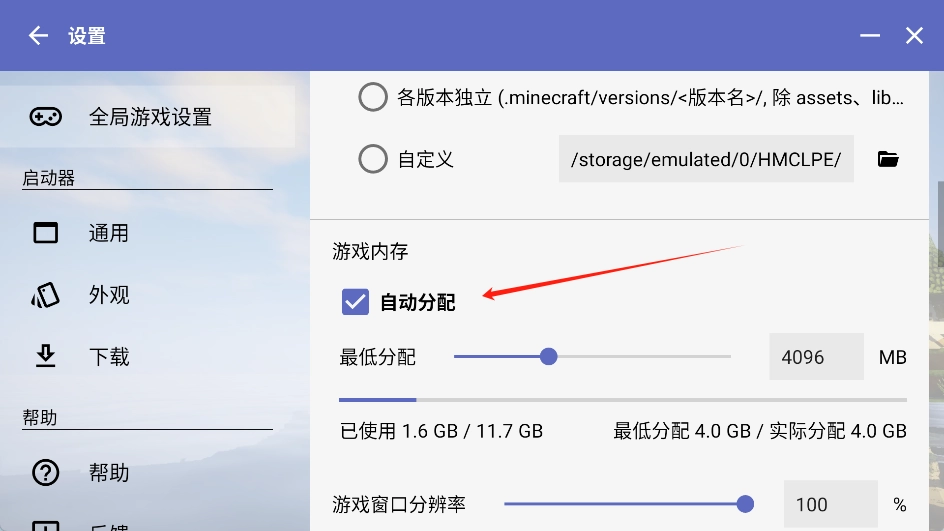The width and height of the screenshot is (944, 531).
Task: Click the 最低分配 memory slider handle
Action: (548, 357)
